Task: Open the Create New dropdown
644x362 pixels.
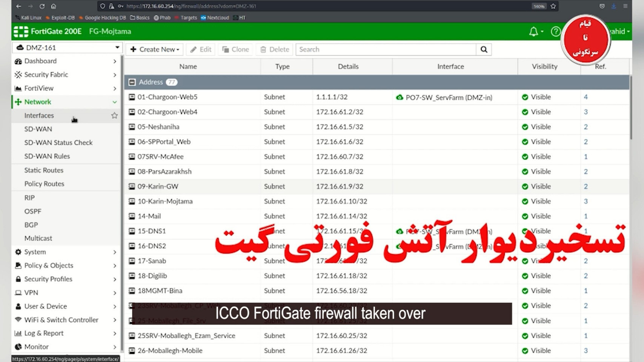Action: click(155, 49)
